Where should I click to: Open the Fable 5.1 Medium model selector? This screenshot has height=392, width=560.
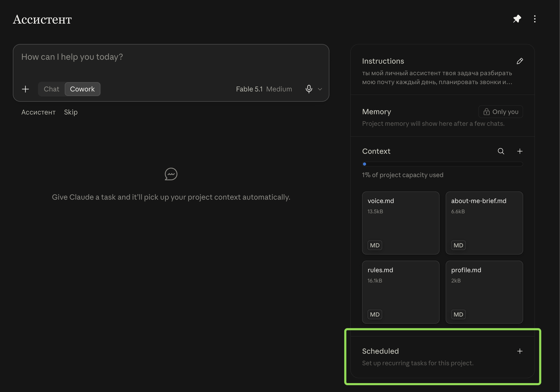coord(264,89)
